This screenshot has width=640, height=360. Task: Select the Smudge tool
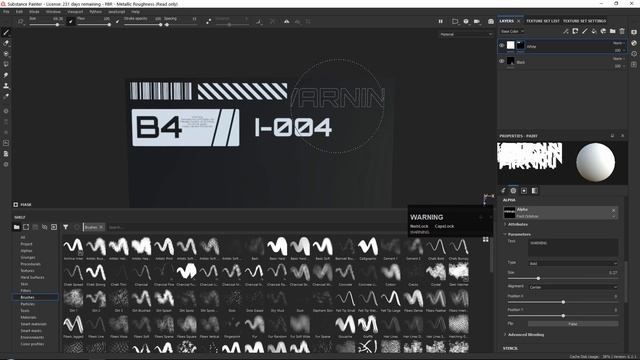point(6,75)
